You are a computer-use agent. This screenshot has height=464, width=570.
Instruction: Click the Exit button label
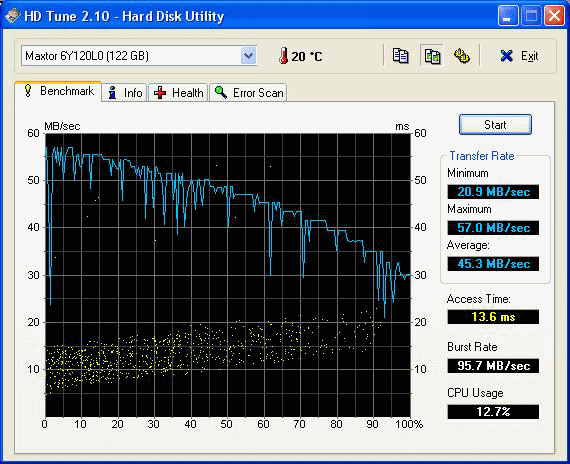pyautogui.click(x=529, y=56)
